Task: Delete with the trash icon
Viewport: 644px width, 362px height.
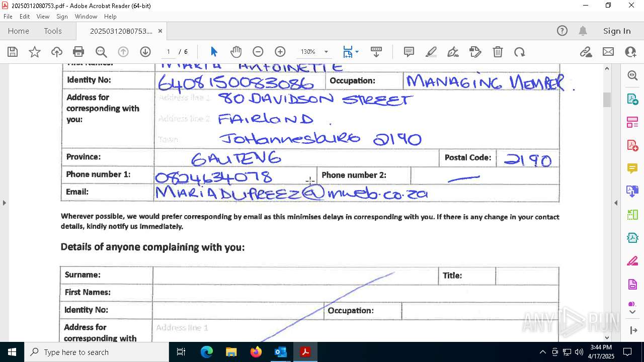Action: click(x=498, y=52)
